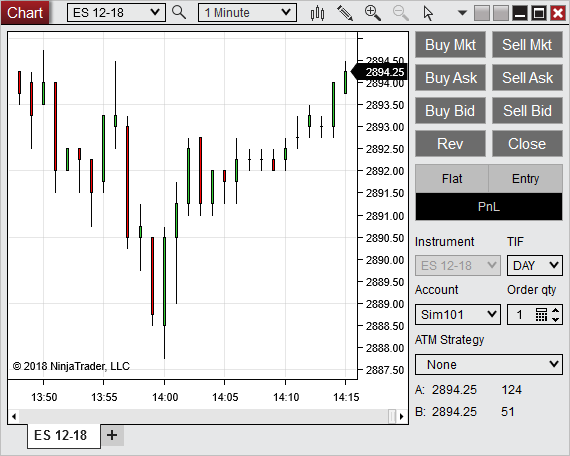The image size is (570, 456).
Task: Click the zoom in magnifier icon
Action: click(373, 13)
